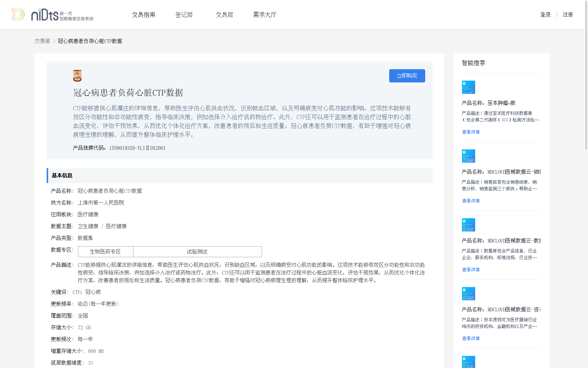This screenshot has width=588, height=368.
Task: Click incremental storage size 600 MB
Action: (96, 351)
